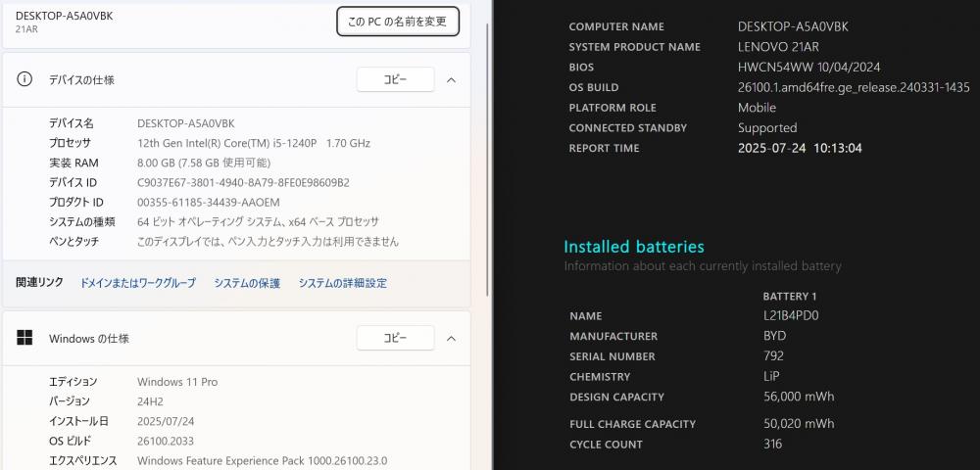Screen dimensions: 980x470
Task: Select PLATFORM ROLE value Mobile
Action: [x=757, y=108]
